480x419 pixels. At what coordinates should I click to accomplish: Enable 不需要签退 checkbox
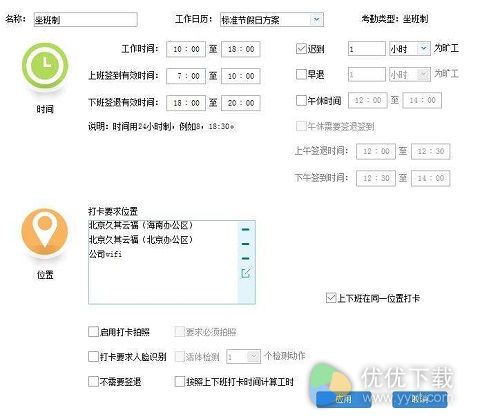click(x=93, y=381)
